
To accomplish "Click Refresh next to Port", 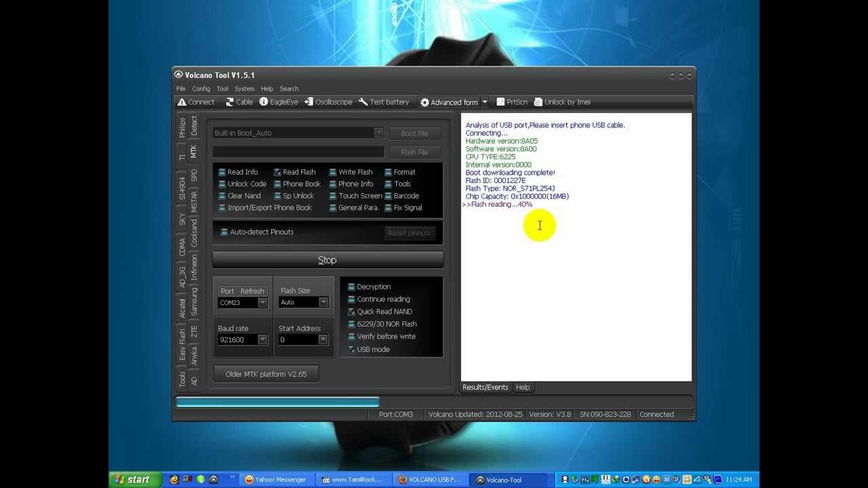I will coord(252,291).
